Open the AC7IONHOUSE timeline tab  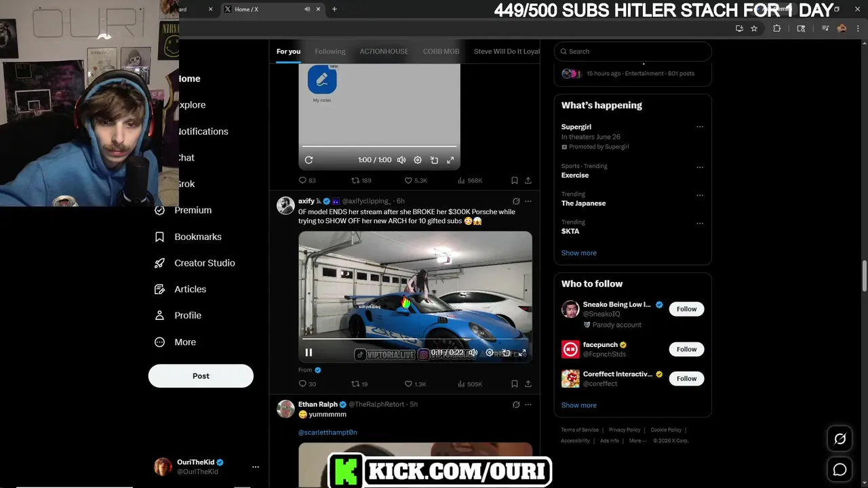pos(384,52)
